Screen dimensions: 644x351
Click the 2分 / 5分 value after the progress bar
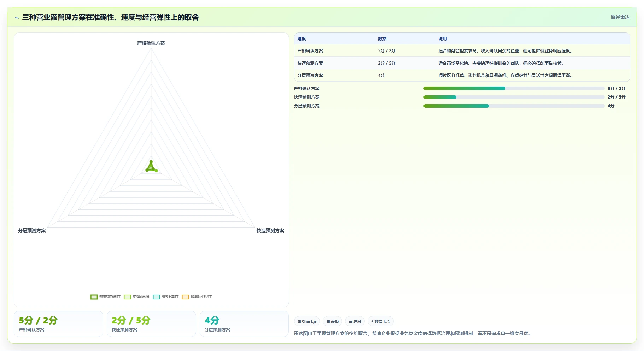click(616, 97)
